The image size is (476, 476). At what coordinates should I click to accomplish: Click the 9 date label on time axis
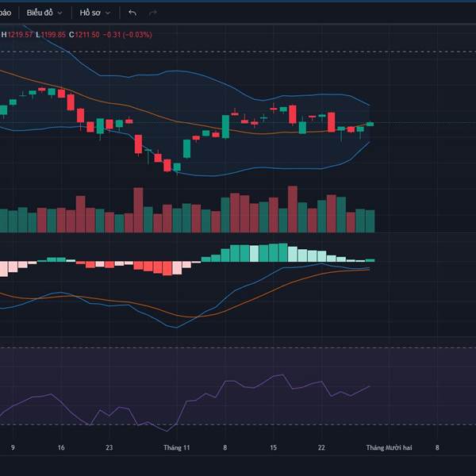pyautogui.click(x=13, y=447)
